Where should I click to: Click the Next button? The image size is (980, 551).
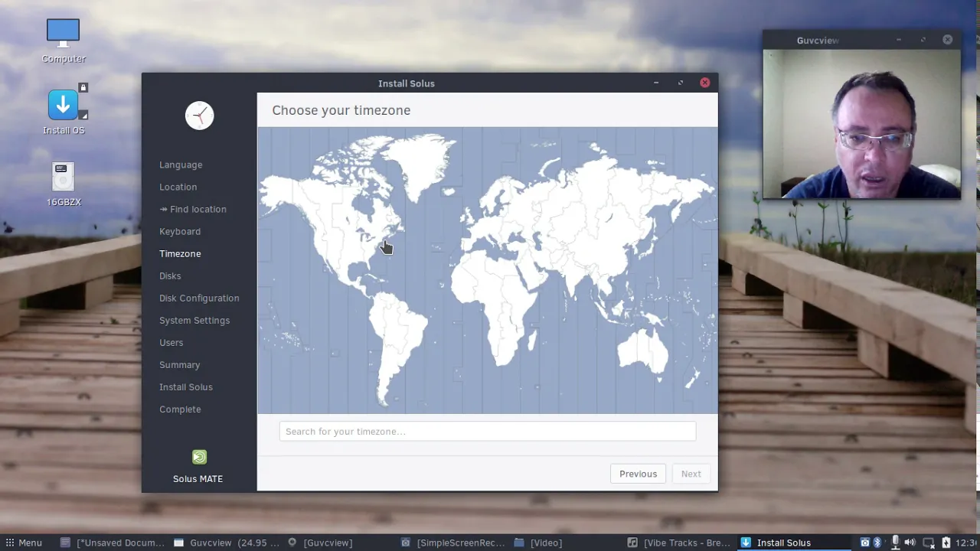pyautogui.click(x=691, y=474)
